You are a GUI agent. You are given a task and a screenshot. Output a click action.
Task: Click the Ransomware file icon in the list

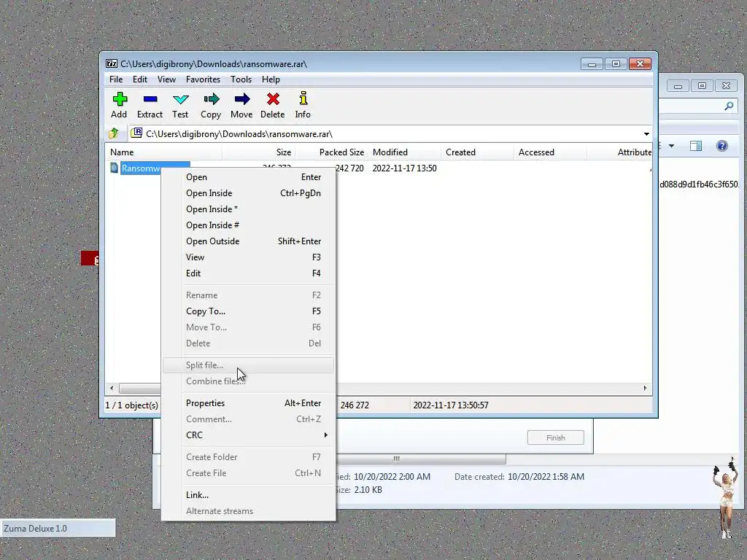[x=114, y=168]
